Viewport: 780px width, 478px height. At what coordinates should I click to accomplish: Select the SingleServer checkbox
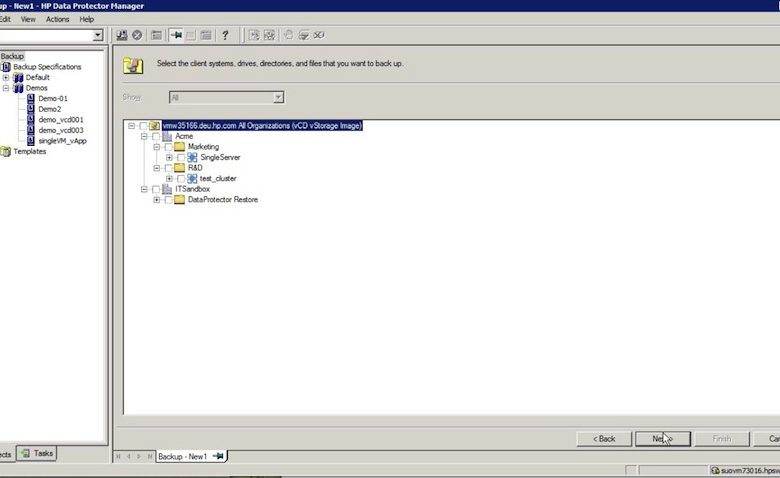[181, 158]
